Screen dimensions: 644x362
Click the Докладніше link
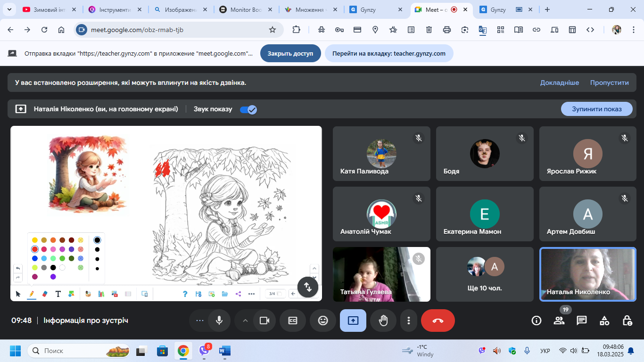click(560, 82)
